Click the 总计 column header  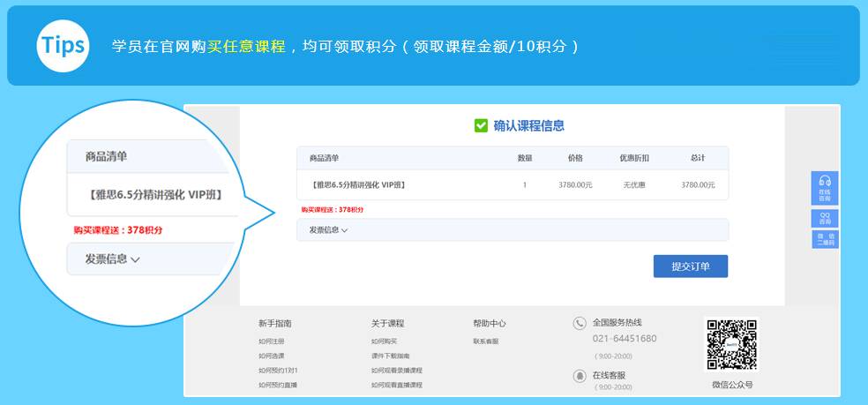(698, 159)
